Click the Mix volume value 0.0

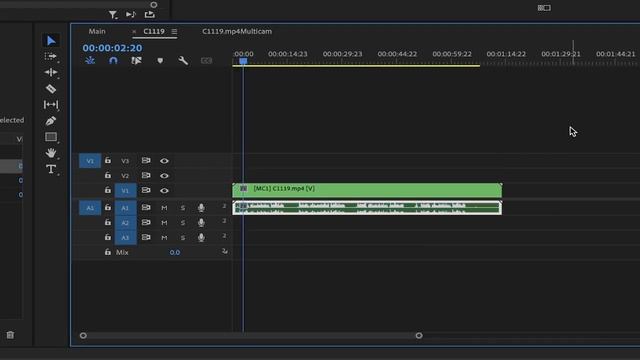(x=175, y=252)
